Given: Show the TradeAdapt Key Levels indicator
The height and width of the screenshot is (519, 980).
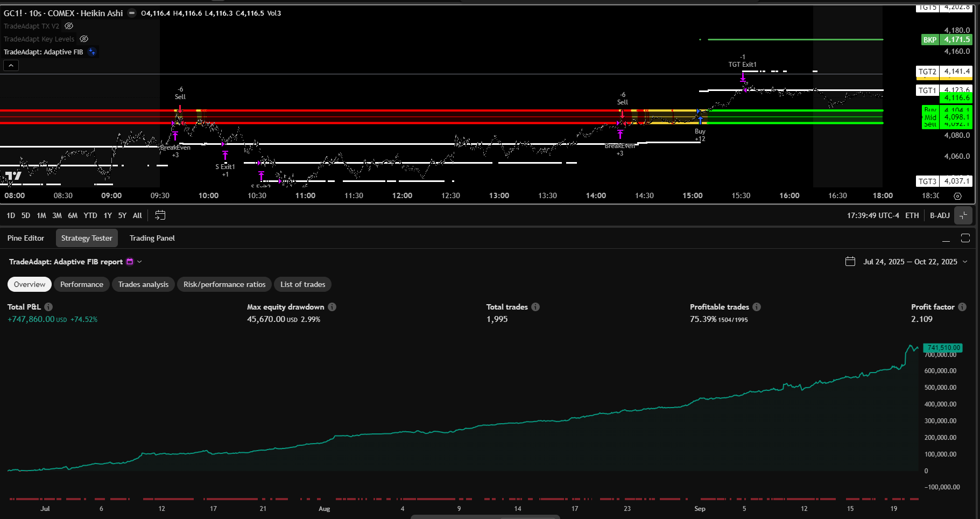Looking at the screenshot, I should pyautogui.click(x=84, y=39).
